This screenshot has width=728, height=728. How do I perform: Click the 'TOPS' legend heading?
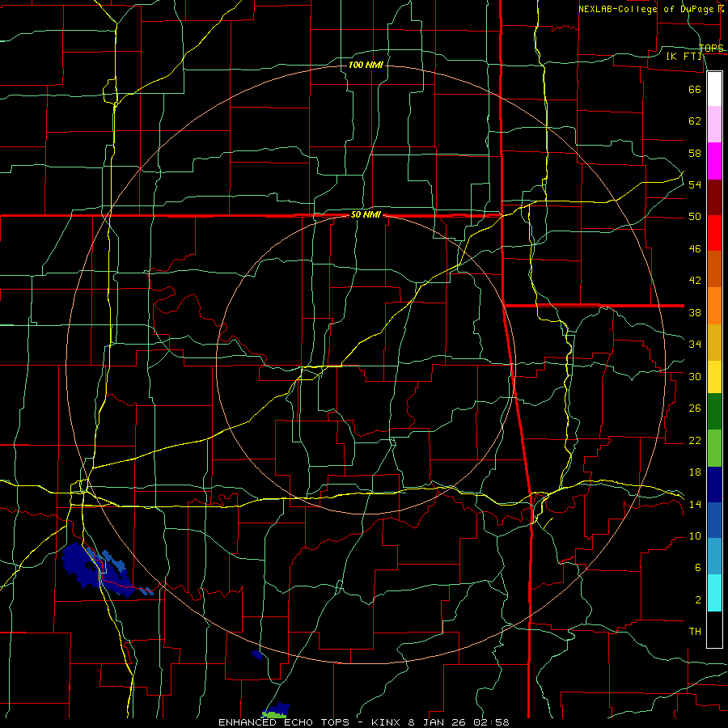tap(711, 49)
